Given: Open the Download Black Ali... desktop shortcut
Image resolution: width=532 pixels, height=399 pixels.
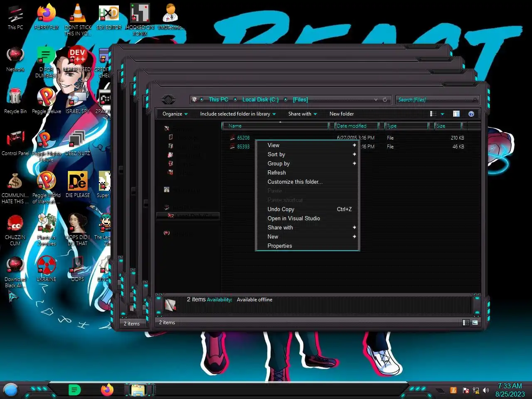Looking at the screenshot, I should (x=15, y=272).
